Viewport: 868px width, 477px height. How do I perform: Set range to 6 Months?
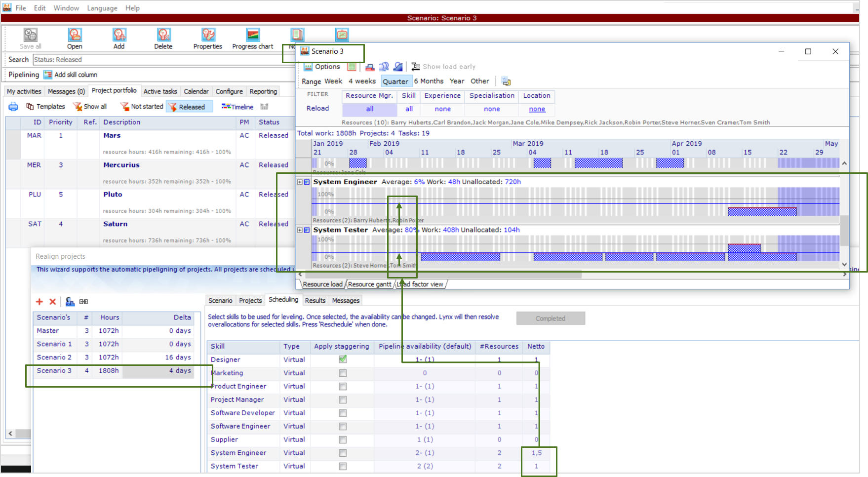pos(429,81)
